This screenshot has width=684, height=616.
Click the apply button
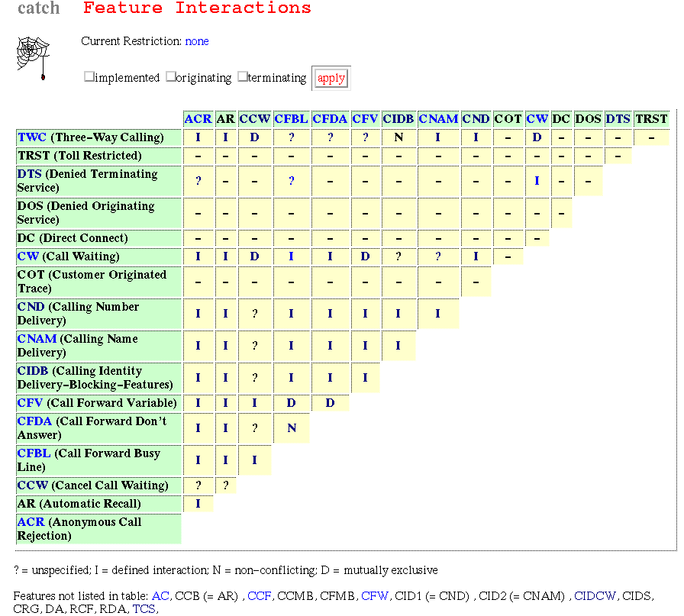[x=331, y=78]
